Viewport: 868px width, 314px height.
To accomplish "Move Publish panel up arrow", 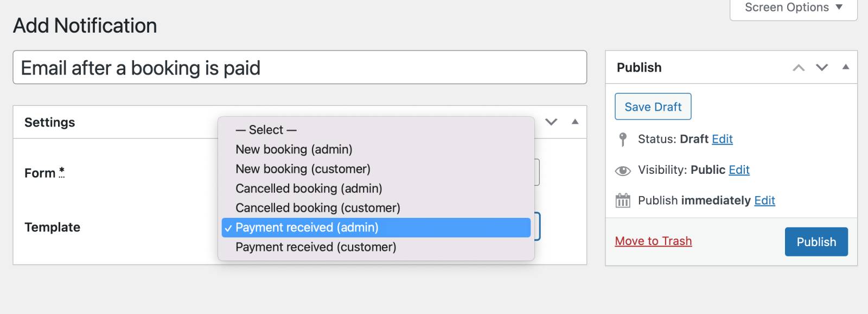I will pyautogui.click(x=799, y=67).
